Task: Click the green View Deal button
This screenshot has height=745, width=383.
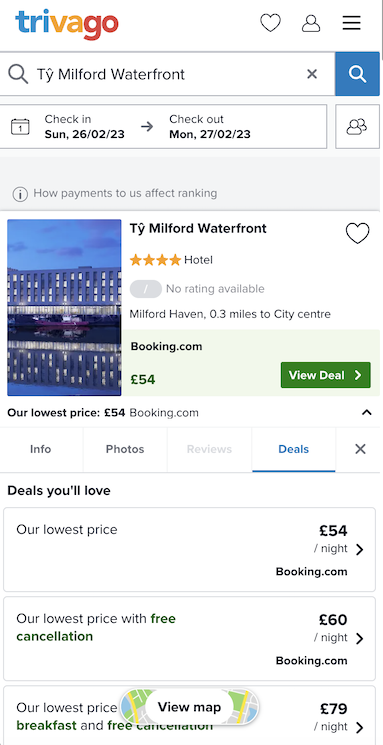Action: point(326,375)
